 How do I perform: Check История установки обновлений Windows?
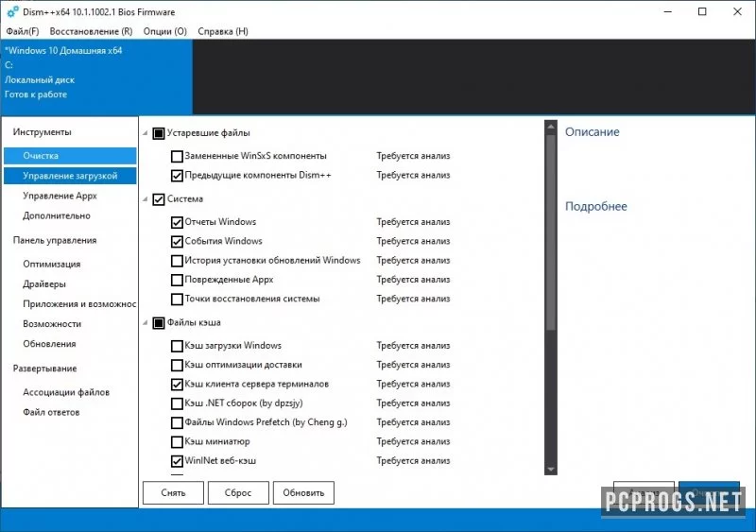click(177, 261)
